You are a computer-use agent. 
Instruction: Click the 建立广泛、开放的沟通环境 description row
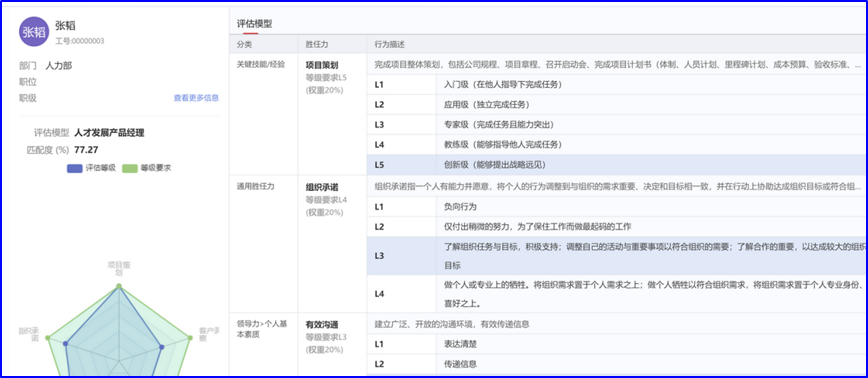pyautogui.click(x=617, y=324)
